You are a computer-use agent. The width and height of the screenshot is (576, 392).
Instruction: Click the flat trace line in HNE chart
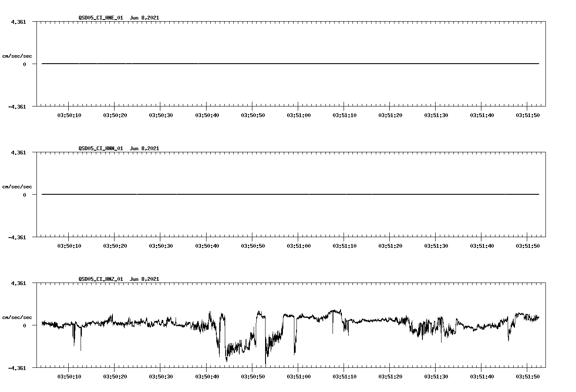point(290,64)
